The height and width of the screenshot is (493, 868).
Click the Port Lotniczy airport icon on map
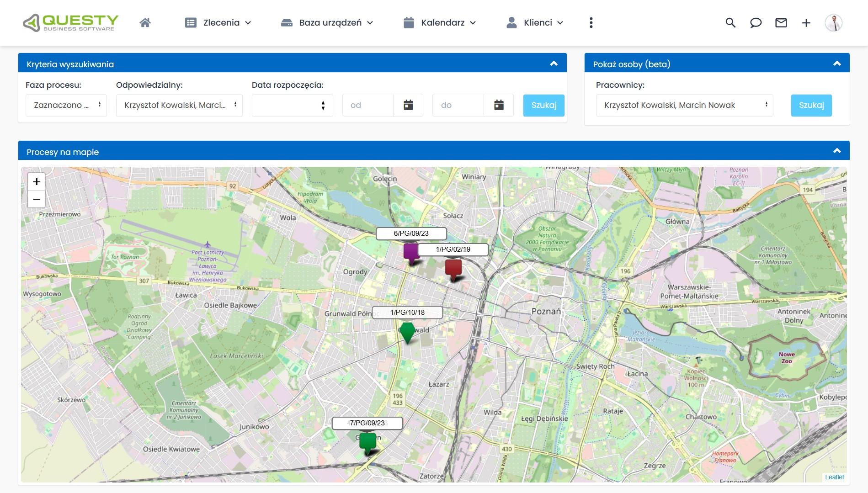(x=208, y=245)
